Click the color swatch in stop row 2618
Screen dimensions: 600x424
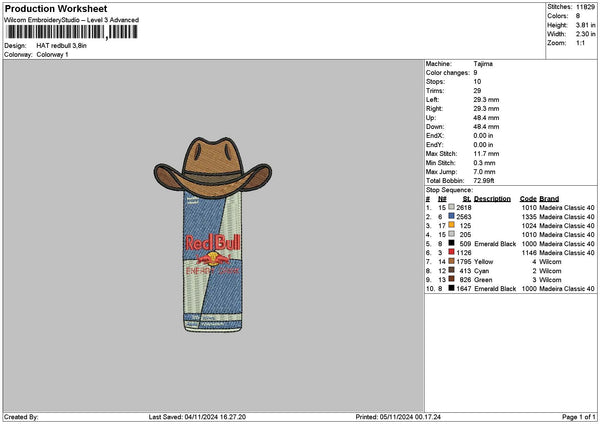[x=452, y=207]
